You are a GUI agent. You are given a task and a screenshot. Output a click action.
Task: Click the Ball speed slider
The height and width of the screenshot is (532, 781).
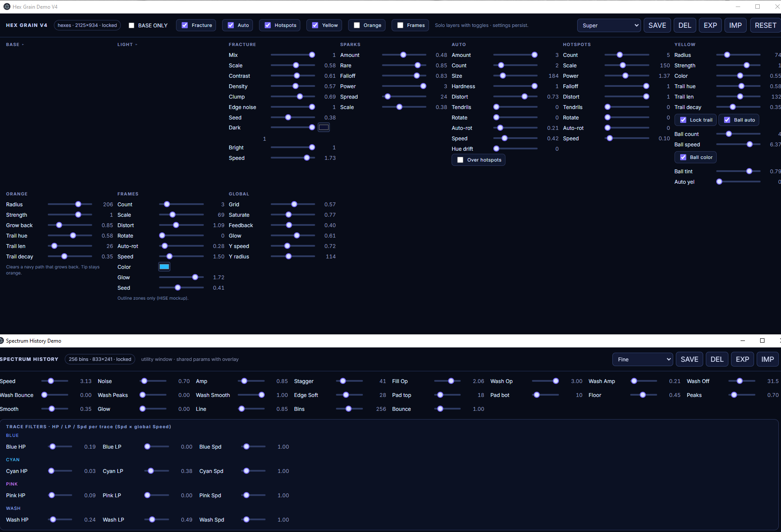tap(738, 144)
